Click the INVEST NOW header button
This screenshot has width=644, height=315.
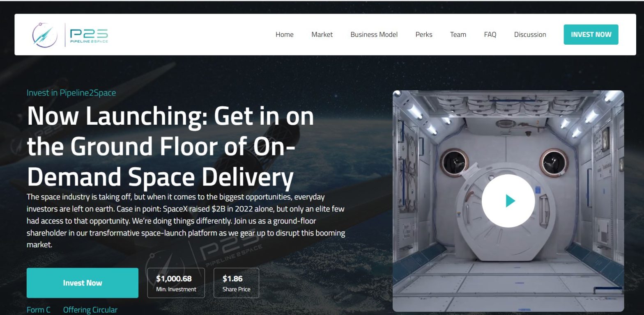(591, 34)
